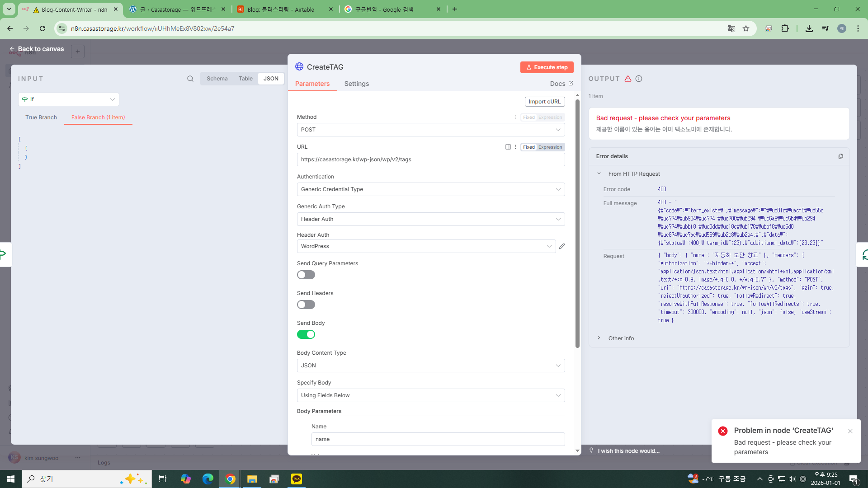Click the output info circle icon
The width and height of the screenshot is (868, 488).
(639, 79)
